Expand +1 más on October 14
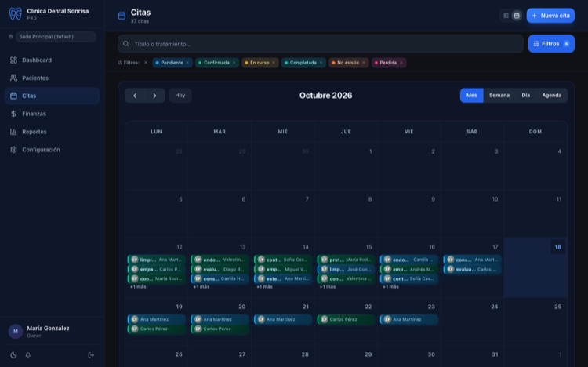This screenshot has height=367, width=588. [264, 287]
